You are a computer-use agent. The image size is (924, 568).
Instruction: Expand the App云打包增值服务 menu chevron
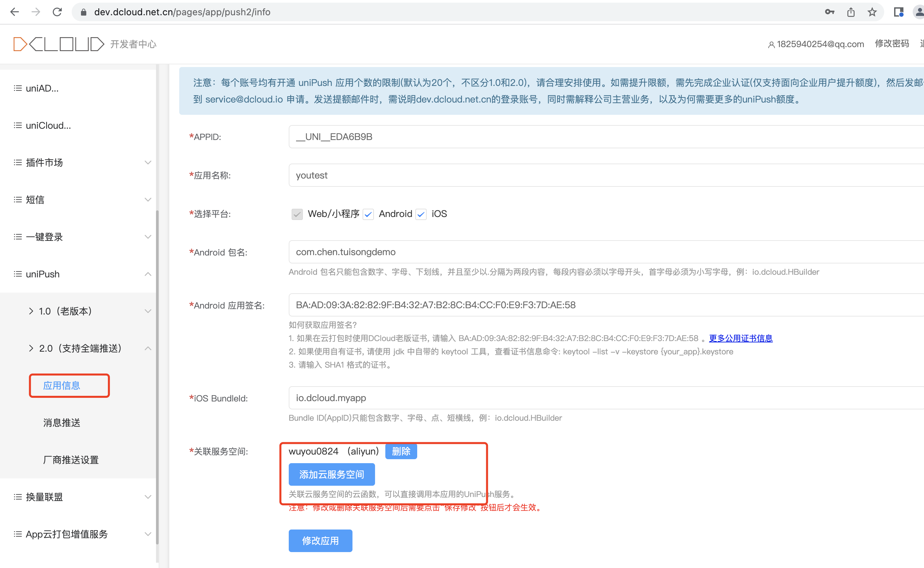click(148, 534)
